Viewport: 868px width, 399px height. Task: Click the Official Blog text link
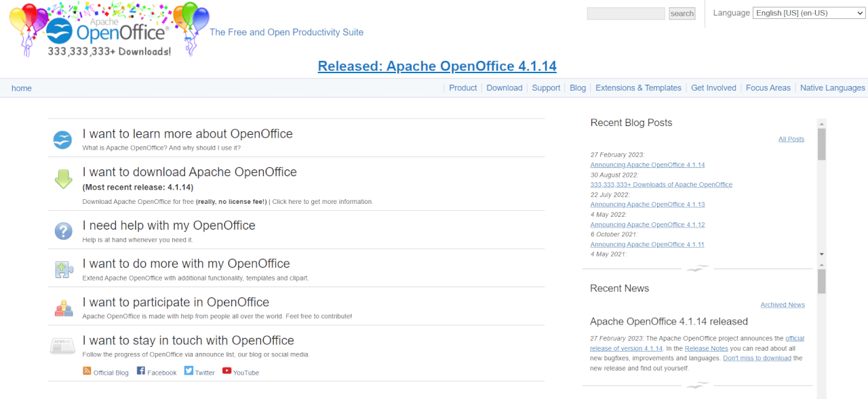click(x=111, y=373)
